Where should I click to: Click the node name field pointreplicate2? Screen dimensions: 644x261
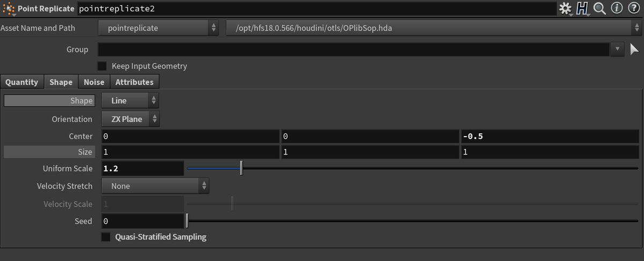[x=317, y=9]
